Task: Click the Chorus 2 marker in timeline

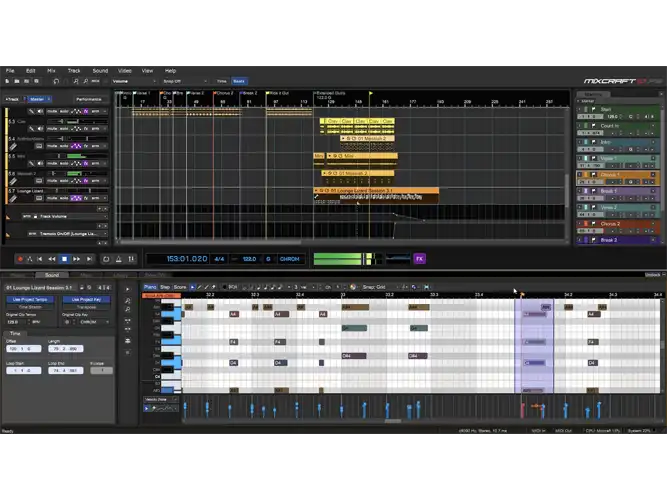Action: click(x=224, y=93)
